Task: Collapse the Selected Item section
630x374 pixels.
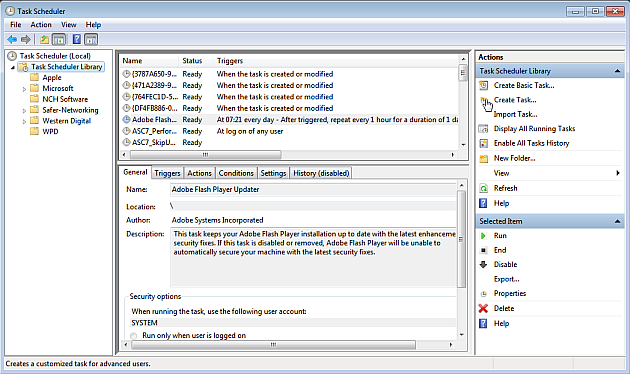Action: point(617,221)
